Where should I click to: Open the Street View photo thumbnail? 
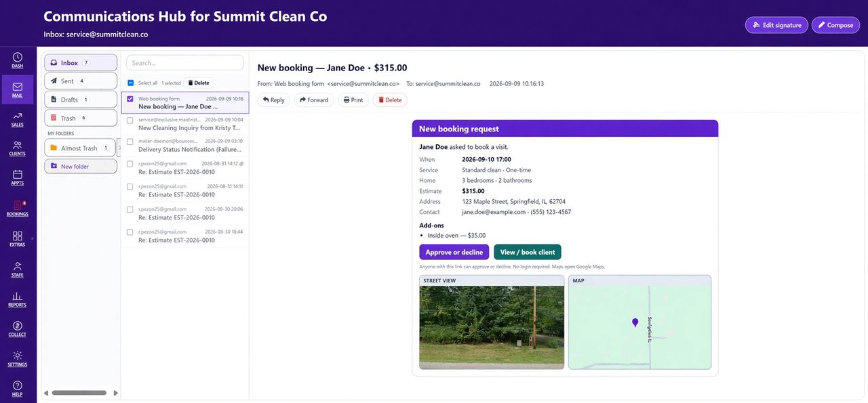point(492,327)
